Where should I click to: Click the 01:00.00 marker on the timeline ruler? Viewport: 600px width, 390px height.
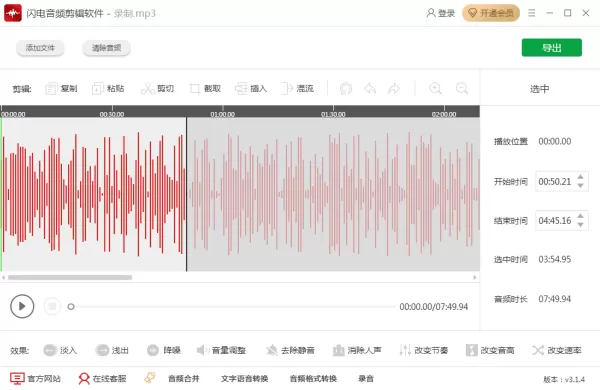point(222,114)
